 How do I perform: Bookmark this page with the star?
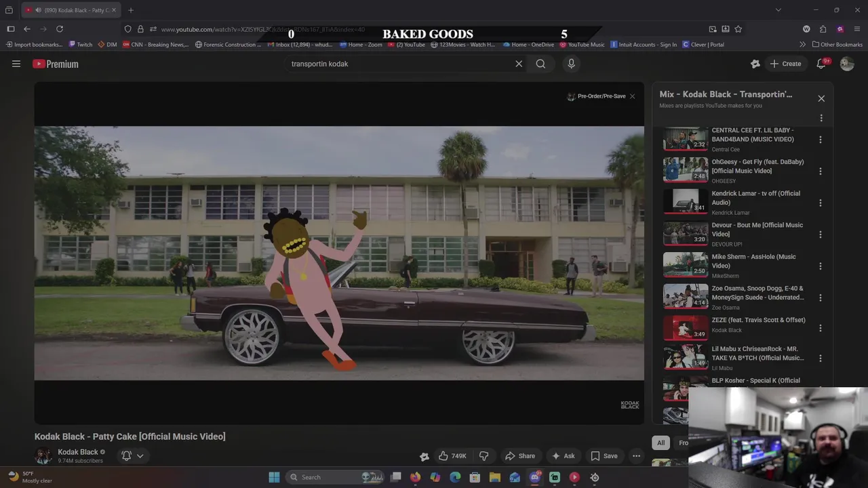coord(738,29)
